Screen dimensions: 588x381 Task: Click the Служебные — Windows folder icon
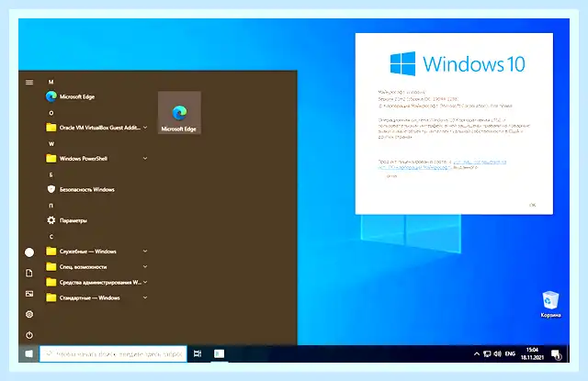click(x=51, y=252)
